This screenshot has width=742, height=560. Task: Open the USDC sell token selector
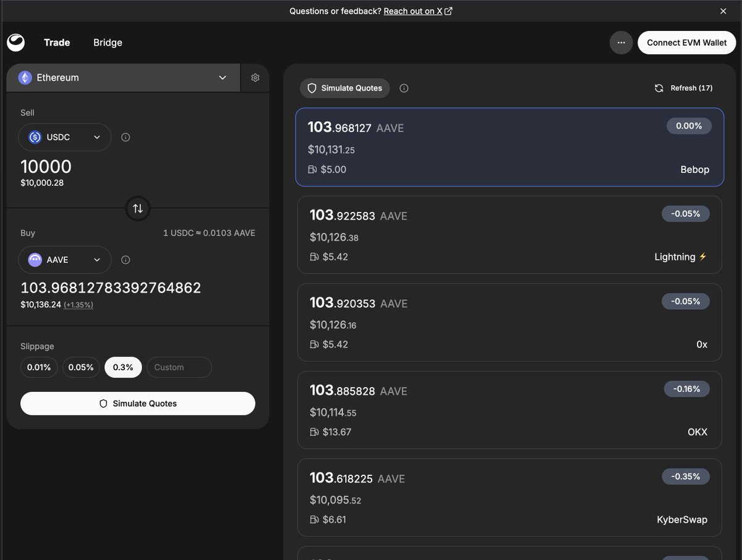tap(65, 137)
